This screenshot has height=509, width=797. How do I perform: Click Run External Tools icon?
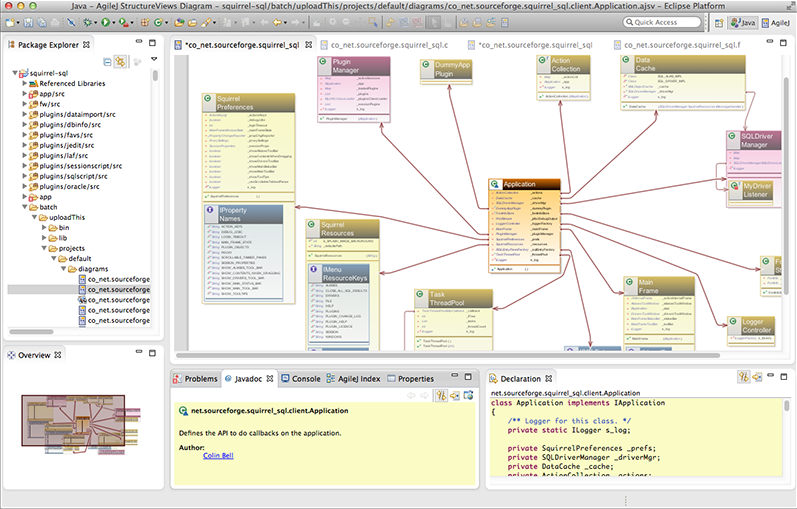tap(124, 22)
